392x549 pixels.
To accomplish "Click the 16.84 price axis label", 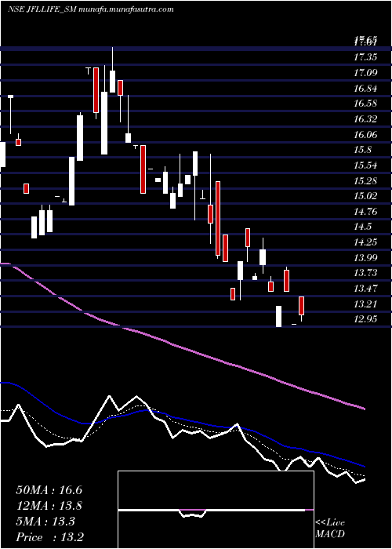I will tap(365, 88).
